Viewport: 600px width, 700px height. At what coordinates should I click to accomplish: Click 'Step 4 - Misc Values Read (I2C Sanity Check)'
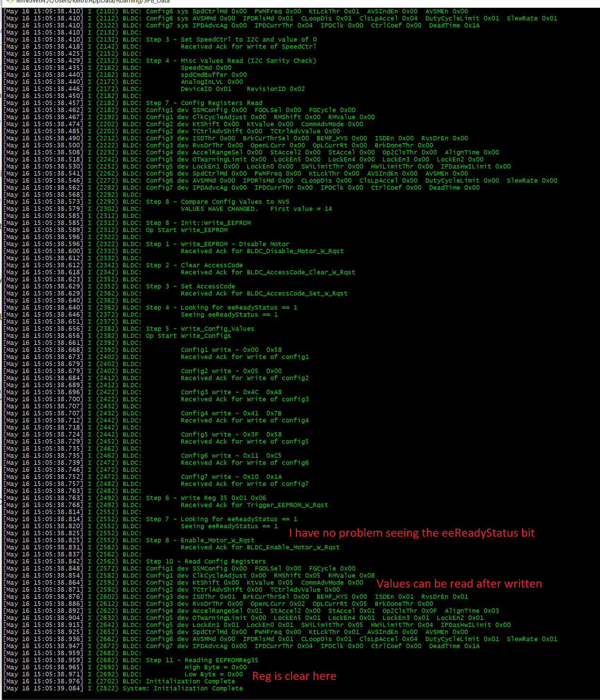(231, 61)
